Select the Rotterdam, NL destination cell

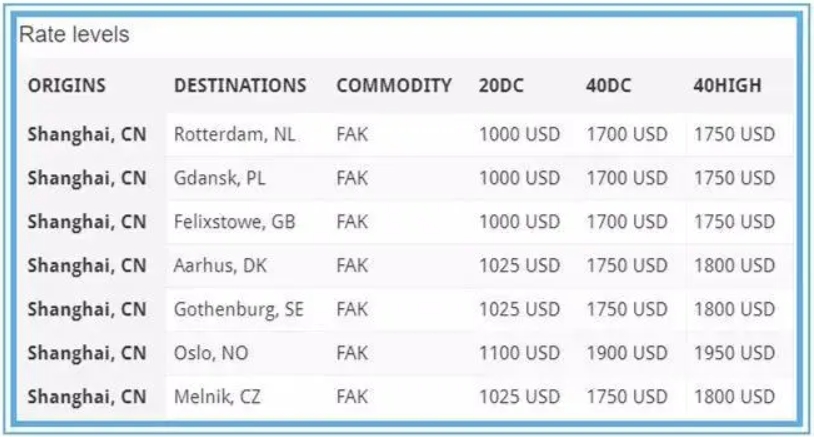click(x=235, y=134)
